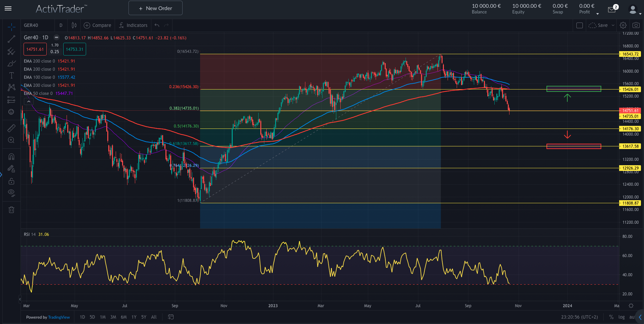Select the 6M timeframe tab
This screenshot has height=324, width=644.
[x=123, y=317]
